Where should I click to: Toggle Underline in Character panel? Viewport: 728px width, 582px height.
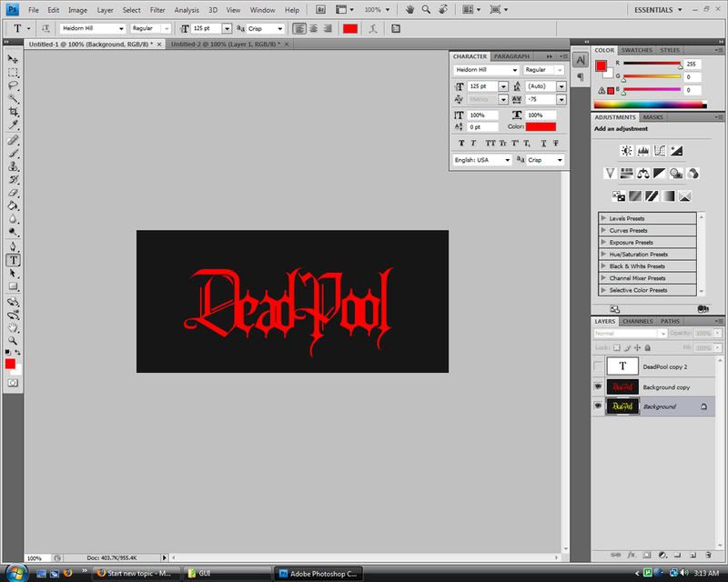pyautogui.click(x=543, y=143)
